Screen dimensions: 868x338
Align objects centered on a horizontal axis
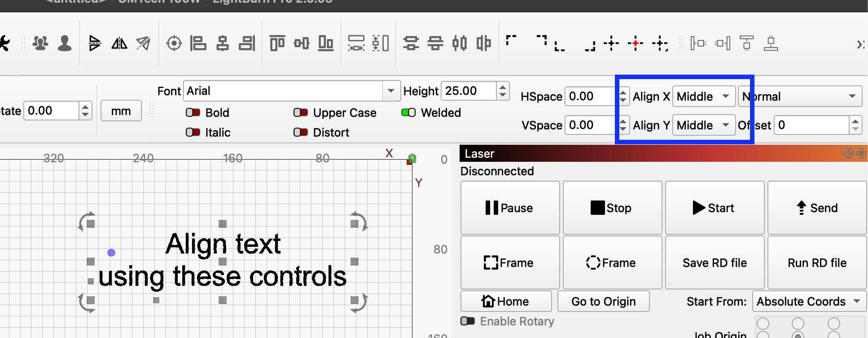pos(302,43)
